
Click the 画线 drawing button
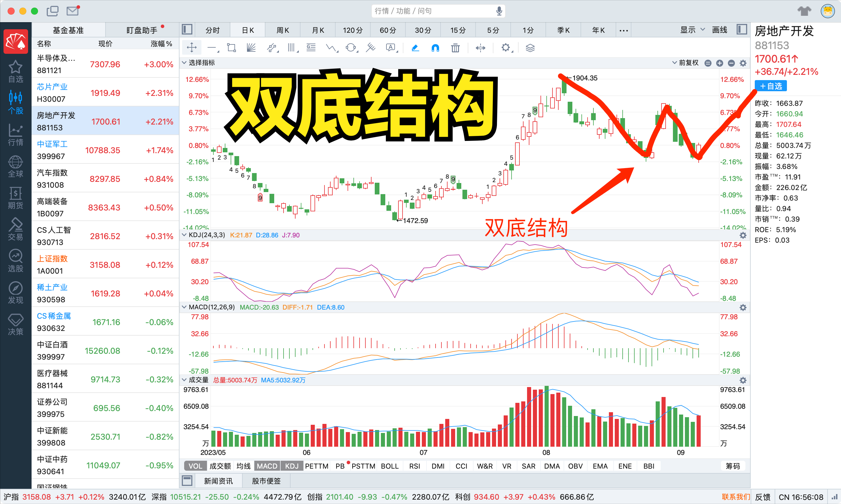tap(719, 30)
